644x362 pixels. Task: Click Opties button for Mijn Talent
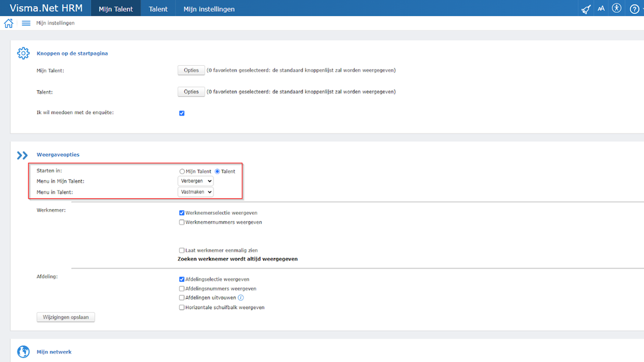[191, 70]
